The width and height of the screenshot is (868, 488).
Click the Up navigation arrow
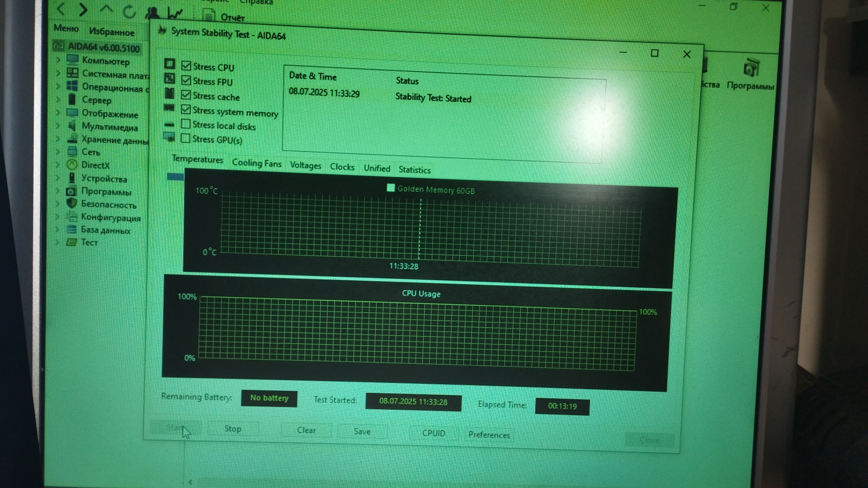click(x=106, y=9)
